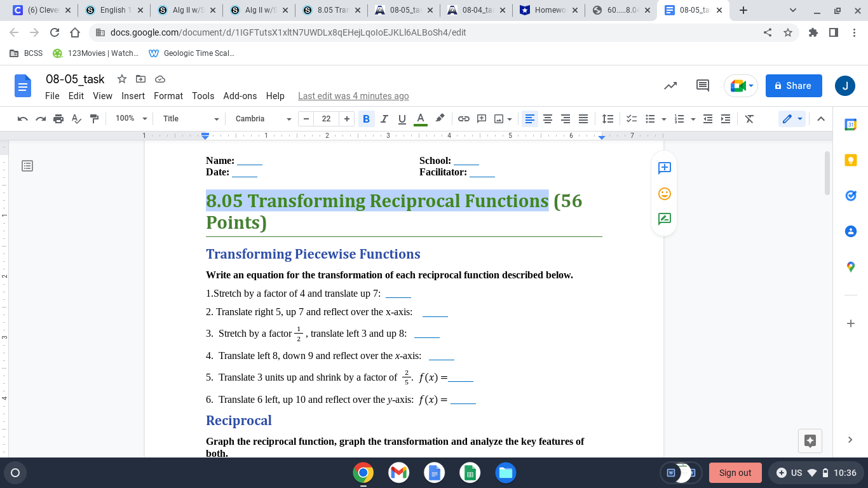
Task: Toggle underline formatting
Action: click(401, 119)
